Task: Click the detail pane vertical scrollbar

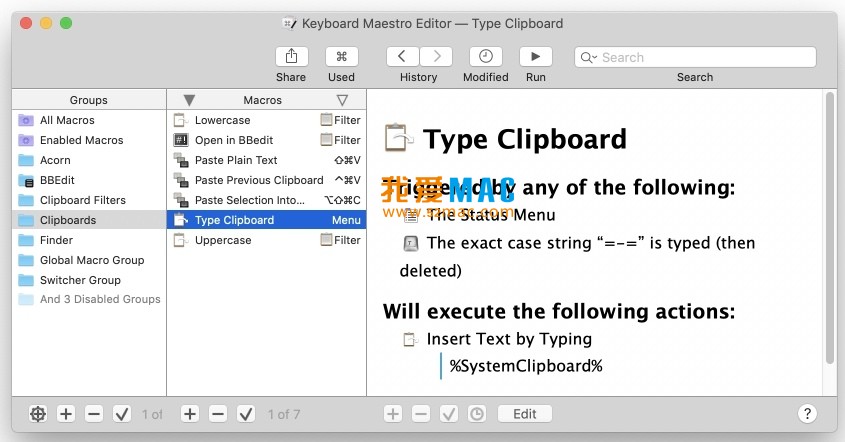Action: tap(830, 229)
